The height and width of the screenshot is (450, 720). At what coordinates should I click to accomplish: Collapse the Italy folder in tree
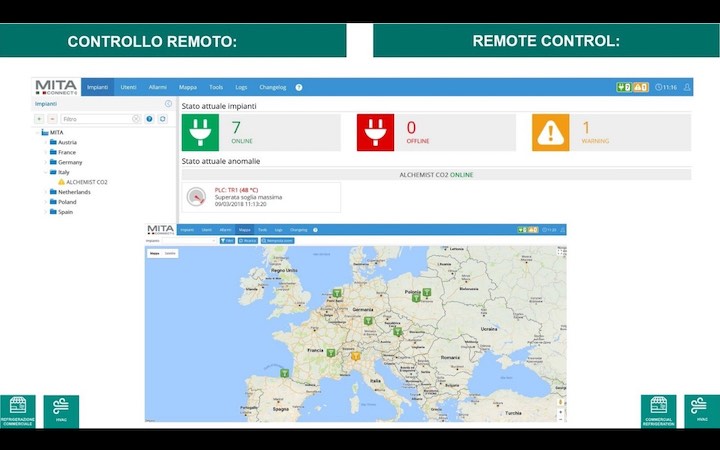point(47,172)
